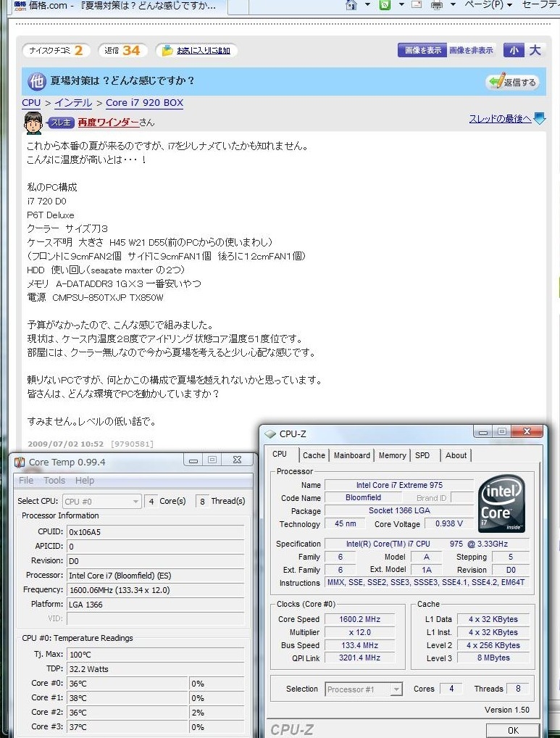Switch to 画像を非表示
Image resolution: width=560 pixels, height=738 pixels.
tap(471, 50)
